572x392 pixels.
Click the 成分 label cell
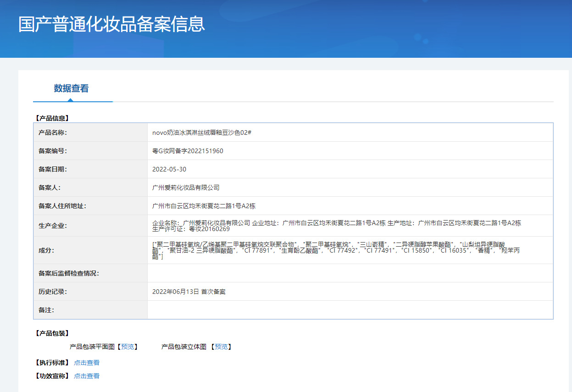pyautogui.click(x=90, y=250)
